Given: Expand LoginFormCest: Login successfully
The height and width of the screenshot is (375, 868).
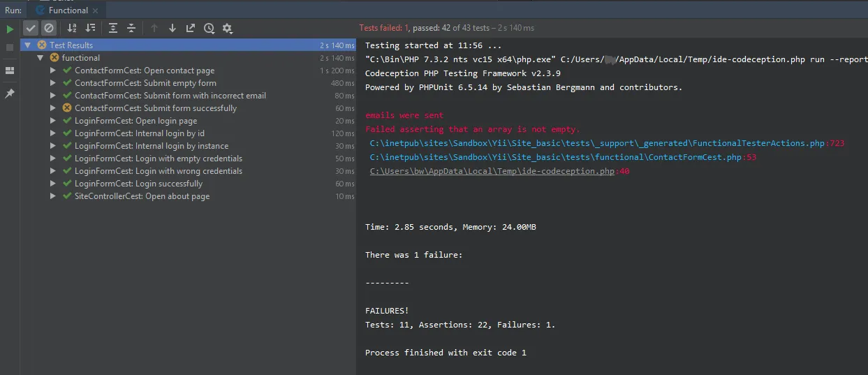Looking at the screenshot, I should click(x=53, y=184).
